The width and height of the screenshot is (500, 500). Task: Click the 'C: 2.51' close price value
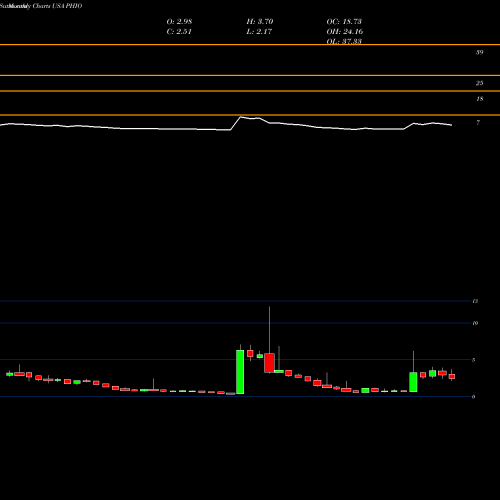point(179,32)
